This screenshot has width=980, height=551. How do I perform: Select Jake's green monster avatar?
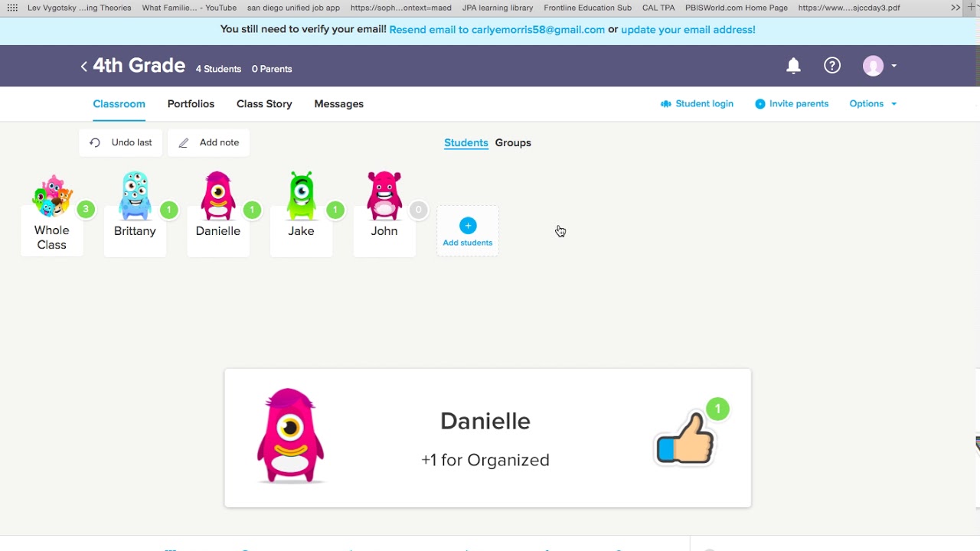302,196
